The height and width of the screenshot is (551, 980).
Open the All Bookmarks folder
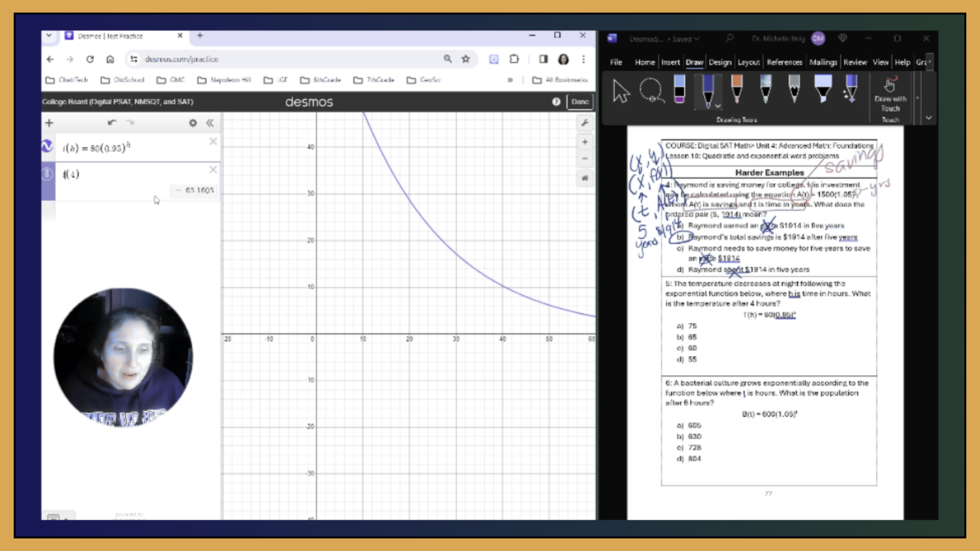point(560,80)
